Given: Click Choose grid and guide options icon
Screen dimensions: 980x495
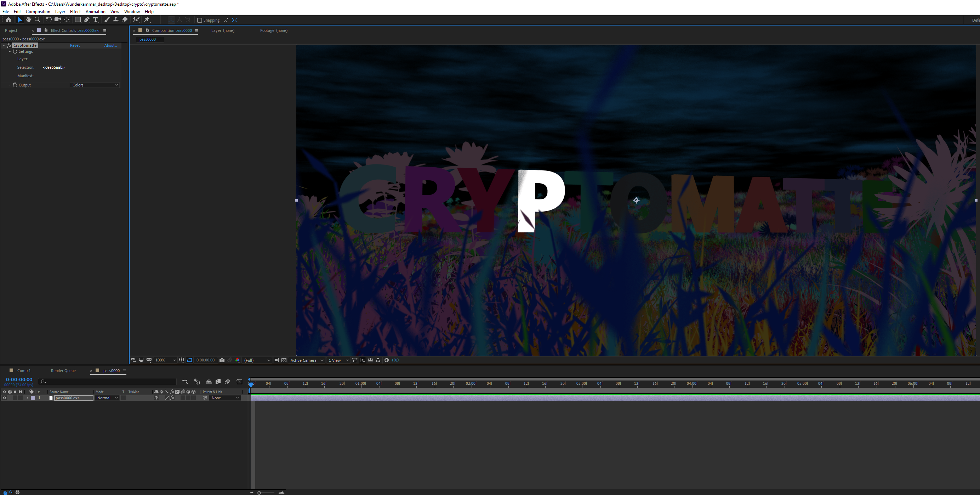Looking at the screenshot, I should (182, 360).
